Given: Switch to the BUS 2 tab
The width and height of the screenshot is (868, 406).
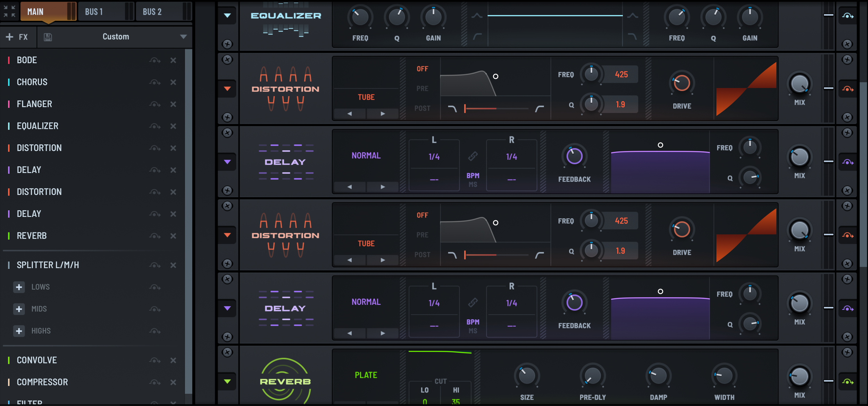Looking at the screenshot, I should [x=152, y=12].
